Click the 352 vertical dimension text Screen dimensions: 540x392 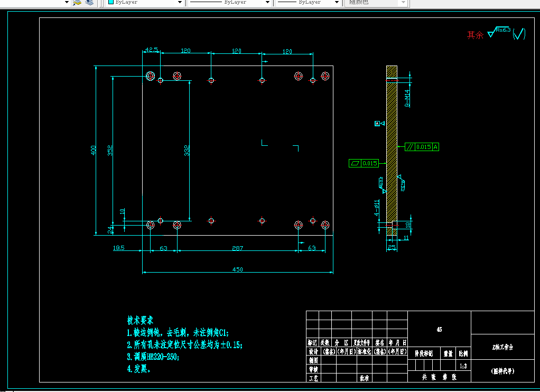[110, 151]
